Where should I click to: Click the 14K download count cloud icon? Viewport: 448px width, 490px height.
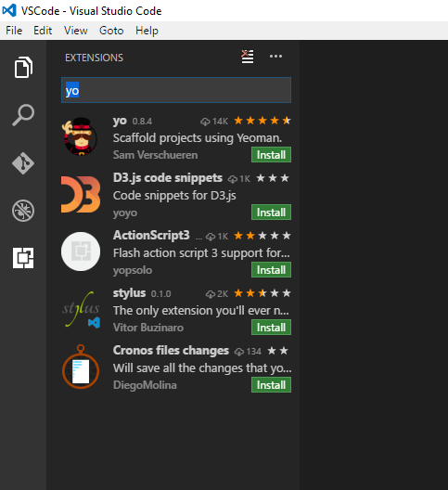pyautogui.click(x=205, y=122)
